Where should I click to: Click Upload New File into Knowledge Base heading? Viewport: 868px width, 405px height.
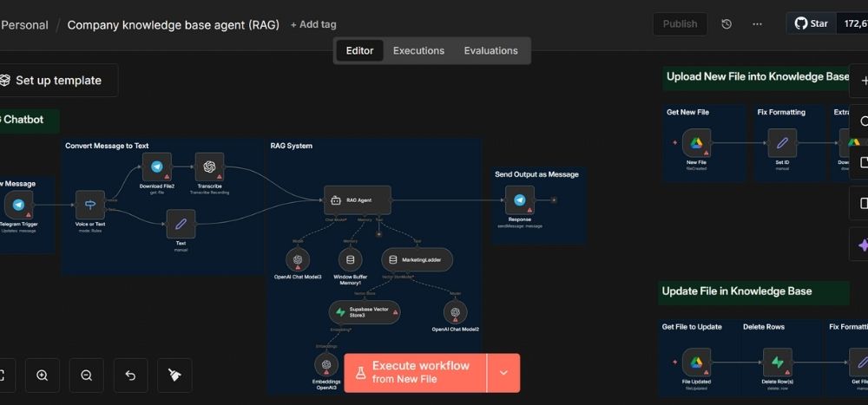click(757, 77)
